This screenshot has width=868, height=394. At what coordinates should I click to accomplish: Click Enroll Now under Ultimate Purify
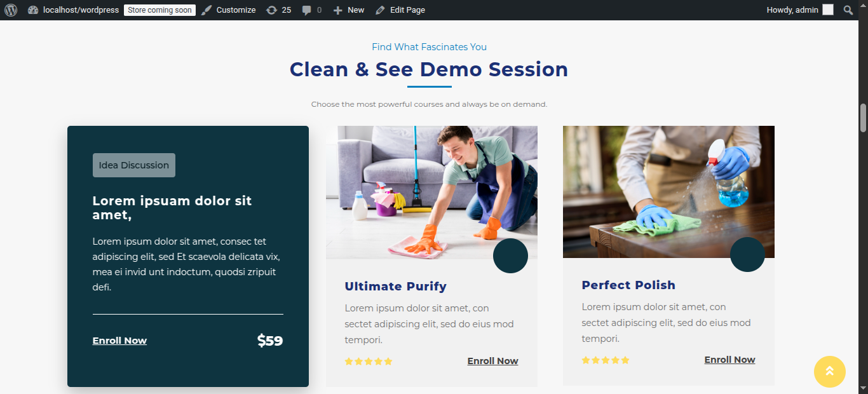click(493, 361)
